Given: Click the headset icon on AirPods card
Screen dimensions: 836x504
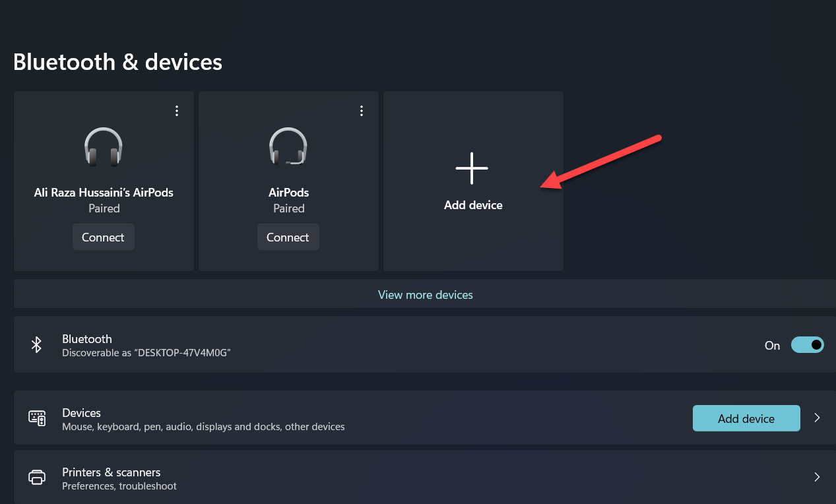Looking at the screenshot, I should pyautogui.click(x=288, y=146).
